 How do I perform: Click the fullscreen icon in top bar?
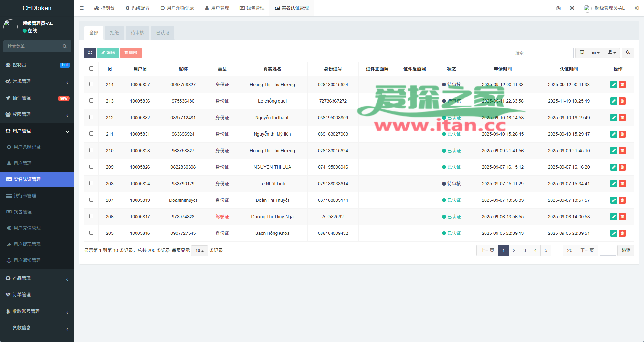click(572, 8)
